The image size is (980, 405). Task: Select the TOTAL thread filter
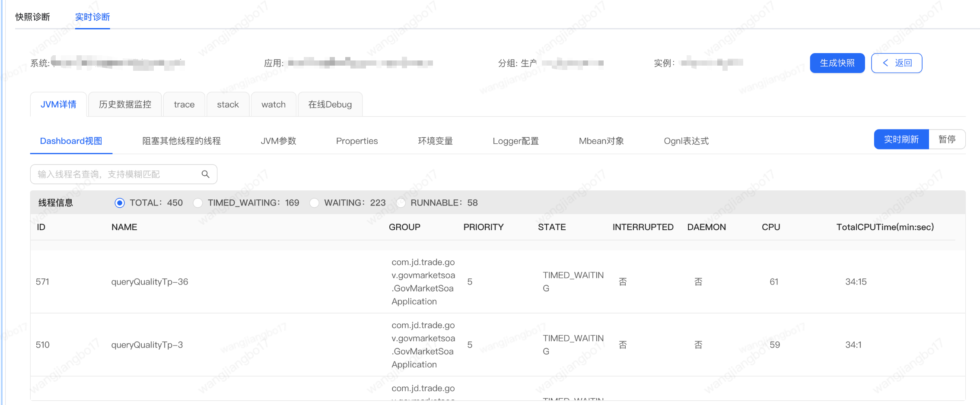119,202
